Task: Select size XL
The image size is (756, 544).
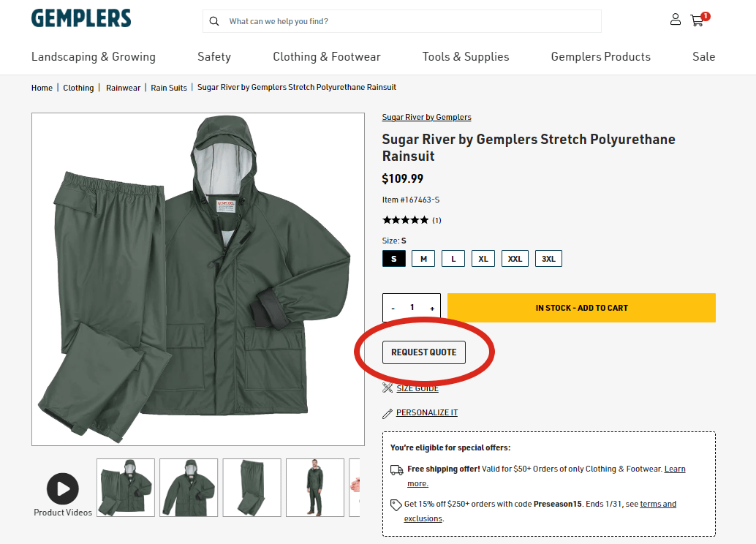Action: click(x=483, y=258)
